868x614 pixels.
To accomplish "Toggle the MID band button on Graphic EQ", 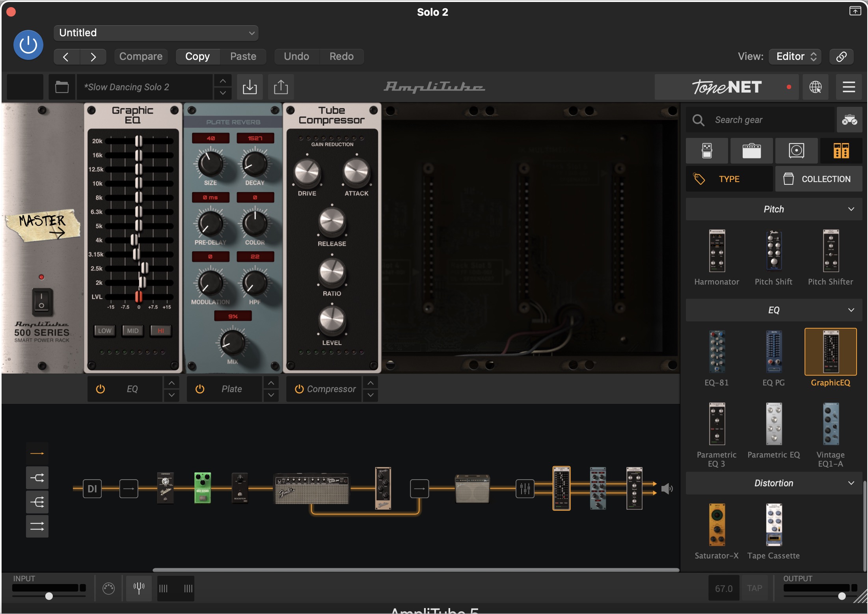I will point(133,331).
